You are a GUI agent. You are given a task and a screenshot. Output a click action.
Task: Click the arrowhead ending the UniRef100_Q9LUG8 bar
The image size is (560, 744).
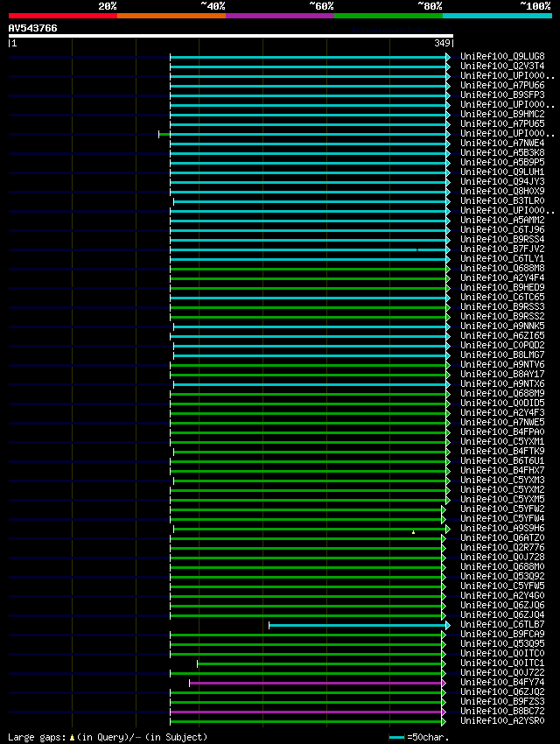[448, 57]
